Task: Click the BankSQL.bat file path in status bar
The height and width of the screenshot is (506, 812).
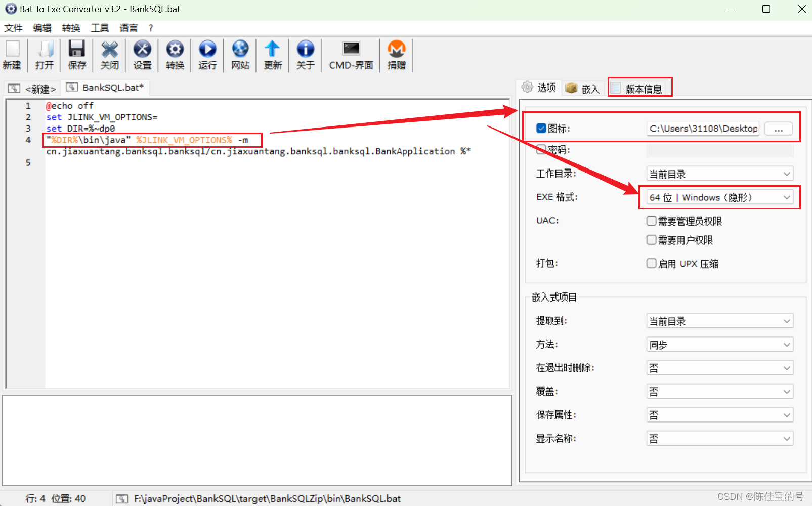Action: tap(267, 498)
